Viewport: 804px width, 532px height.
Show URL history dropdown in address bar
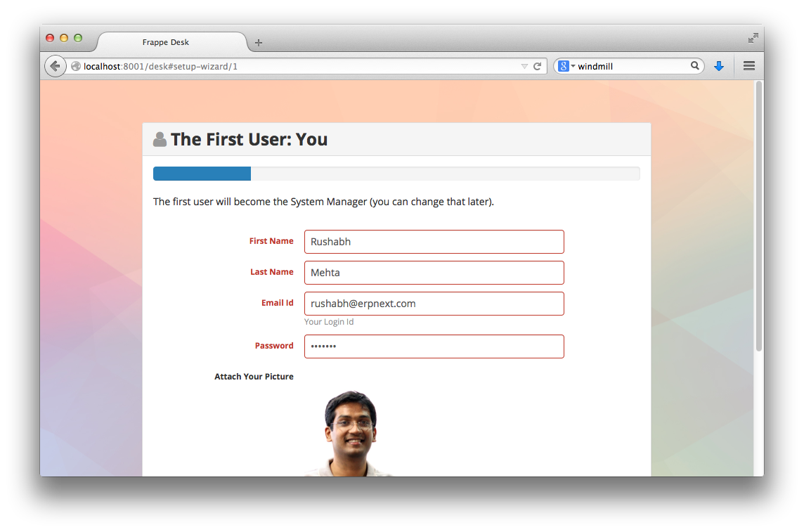click(x=524, y=66)
